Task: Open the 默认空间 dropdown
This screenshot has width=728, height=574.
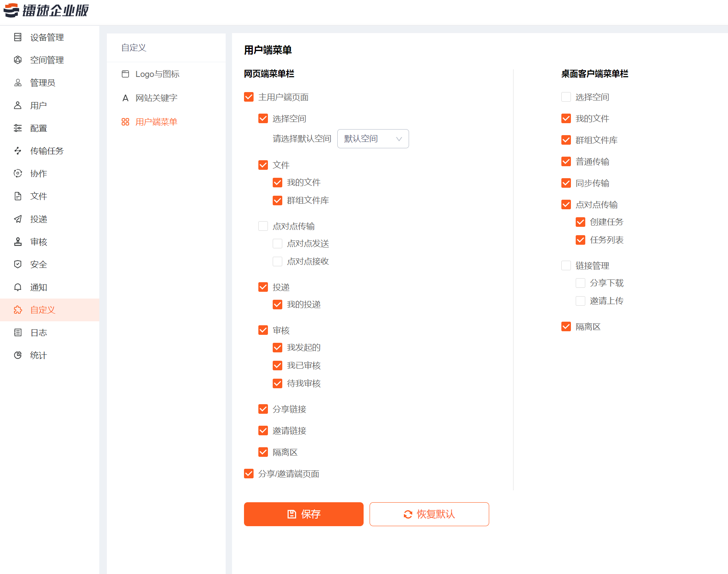Action: click(x=372, y=139)
